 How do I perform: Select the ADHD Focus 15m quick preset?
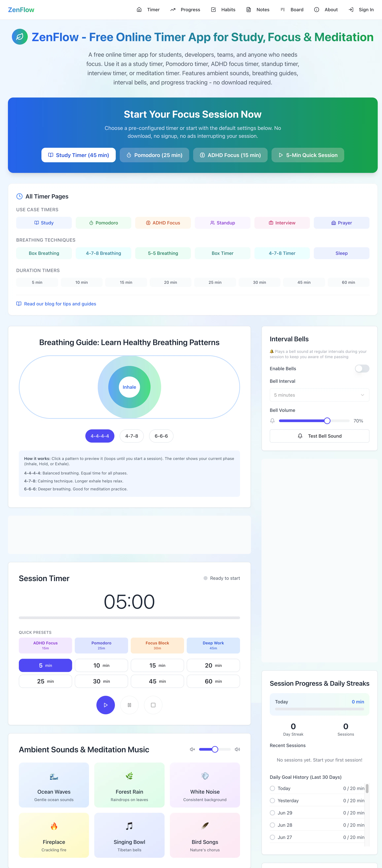[x=45, y=645]
